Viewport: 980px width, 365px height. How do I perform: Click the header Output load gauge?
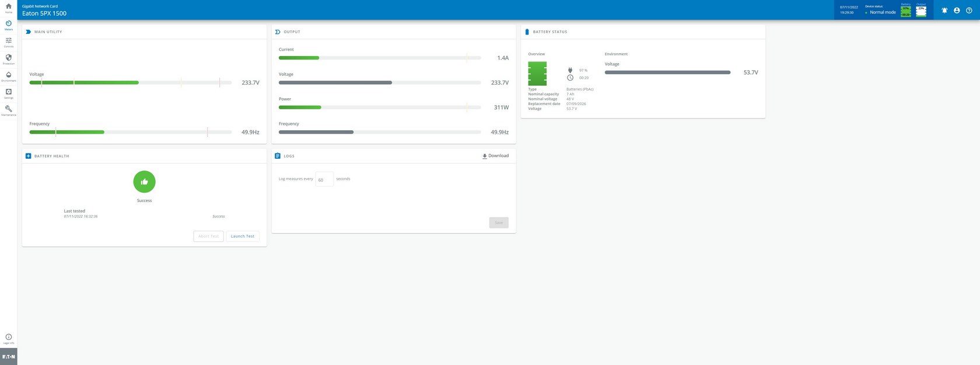(x=921, y=11)
